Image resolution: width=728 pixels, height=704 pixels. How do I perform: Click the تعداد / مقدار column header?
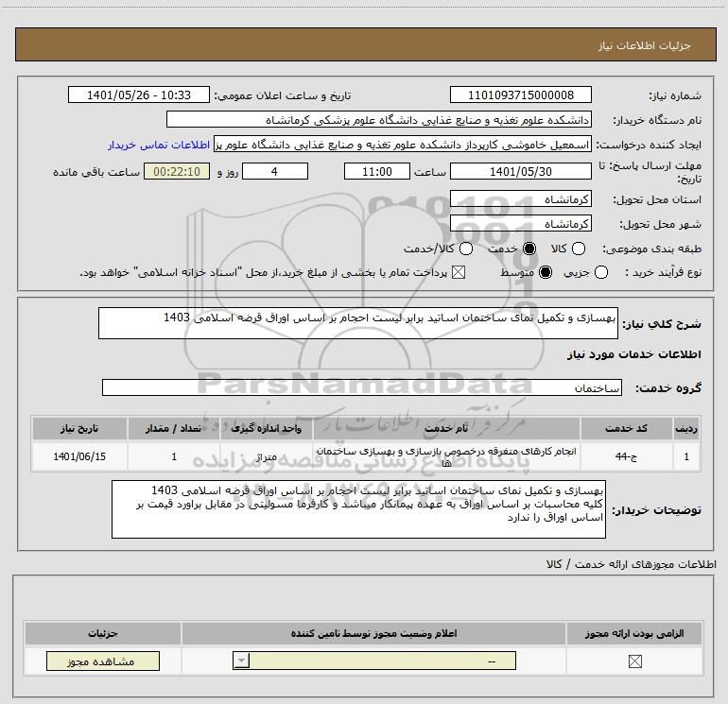click(x=174, y=428)
